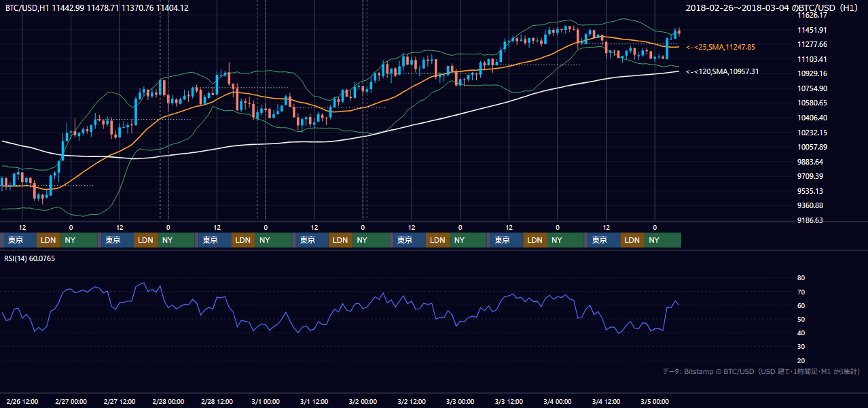Click the price axis value 10929.16
The height and width of the screenshot is (408, 868).
point(812,73)
